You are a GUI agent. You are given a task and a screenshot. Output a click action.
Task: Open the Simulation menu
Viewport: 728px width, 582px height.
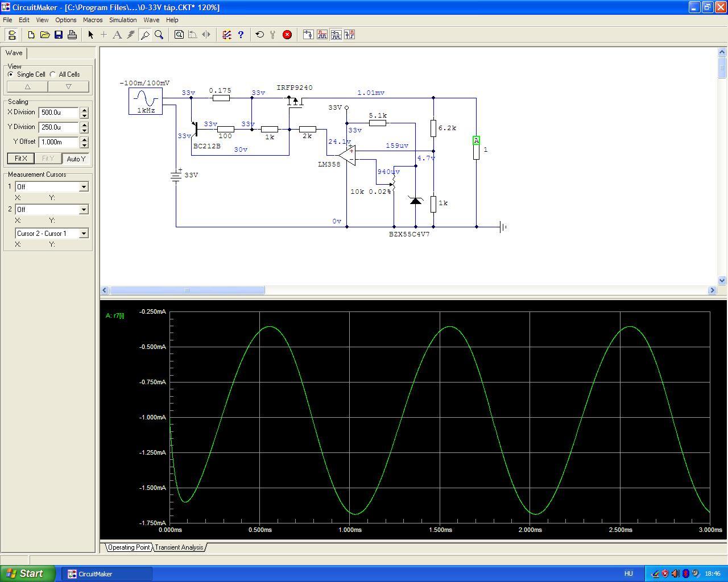(123, 20)
